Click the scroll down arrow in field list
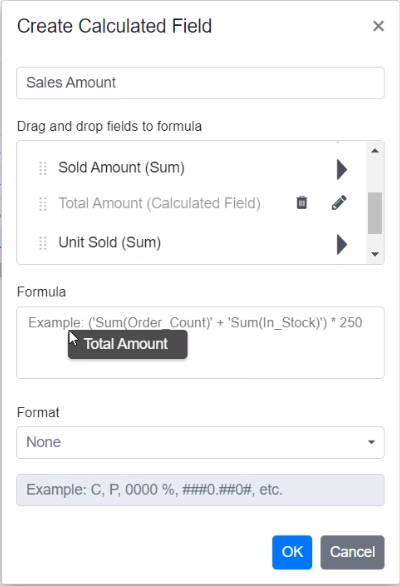The image size is (400, 586). pos(375,254)
